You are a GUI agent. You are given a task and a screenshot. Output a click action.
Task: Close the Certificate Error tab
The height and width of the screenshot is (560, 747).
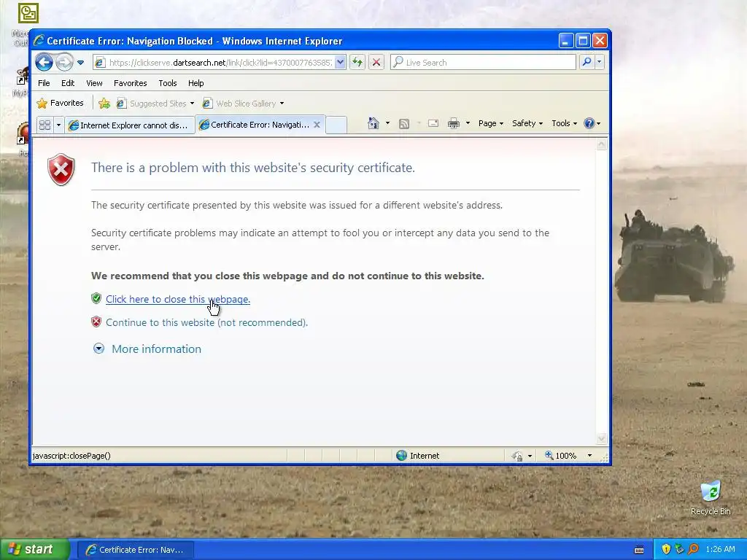tap(317, 125)
